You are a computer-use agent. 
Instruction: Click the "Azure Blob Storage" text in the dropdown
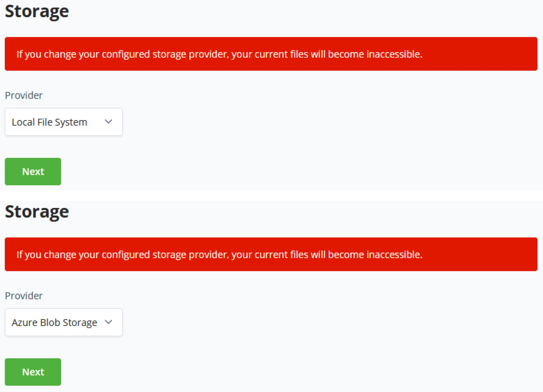click(x=54, y=322)
